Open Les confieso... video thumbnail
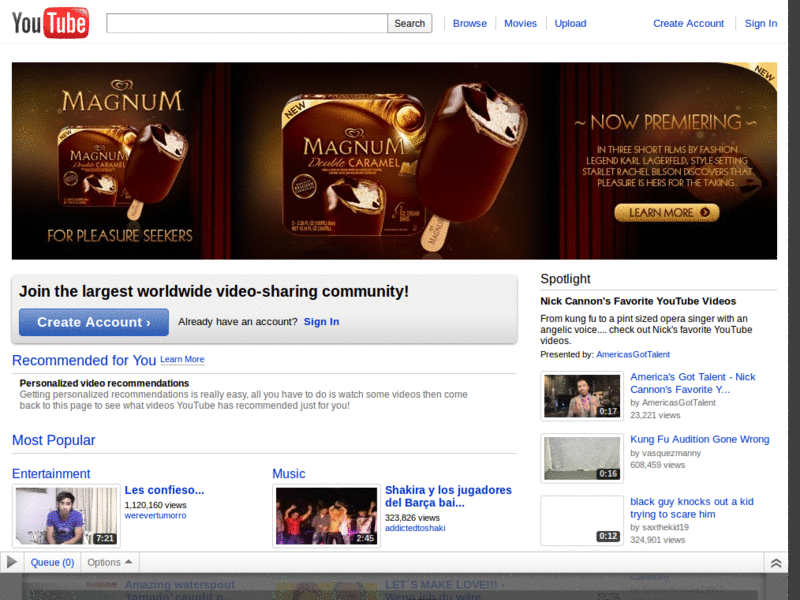This screenshot has height=600, width=800. (66, 516)
